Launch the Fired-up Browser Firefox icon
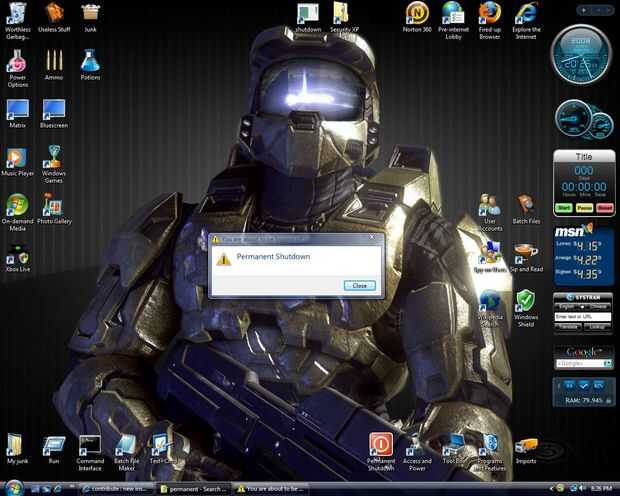This screenshot has width=620, height=496. 489,13
